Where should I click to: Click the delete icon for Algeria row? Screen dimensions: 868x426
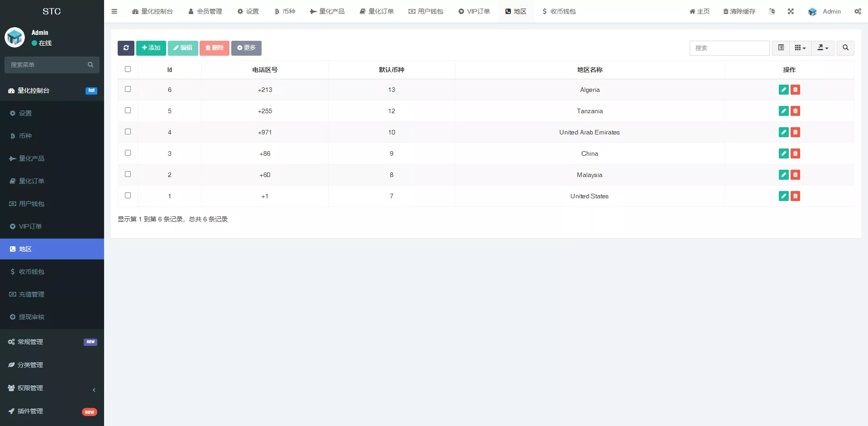pos(795,90)
